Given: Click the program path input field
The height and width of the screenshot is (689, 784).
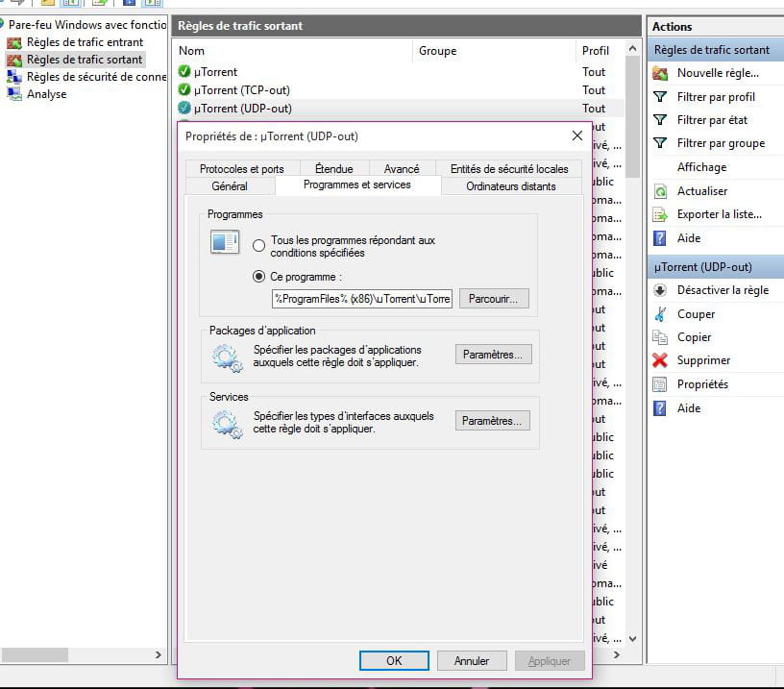Looking at the screenshot, I should pyautogui.click(x=362, y=299).
